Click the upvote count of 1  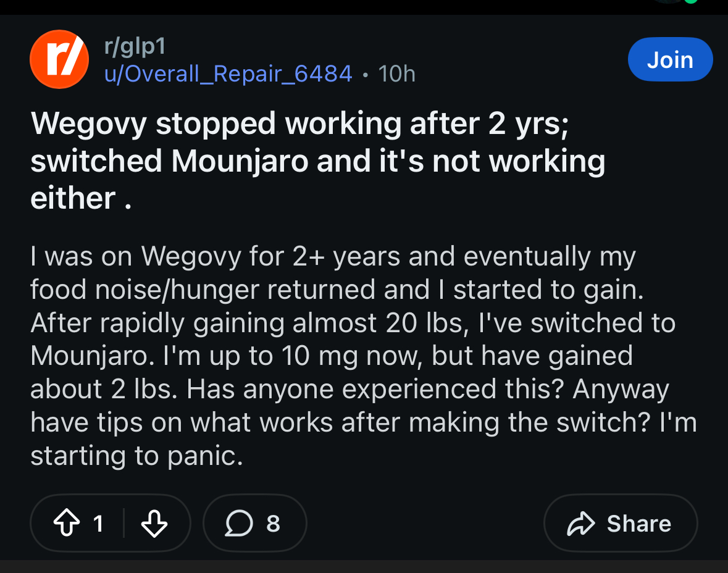[98, 524]
